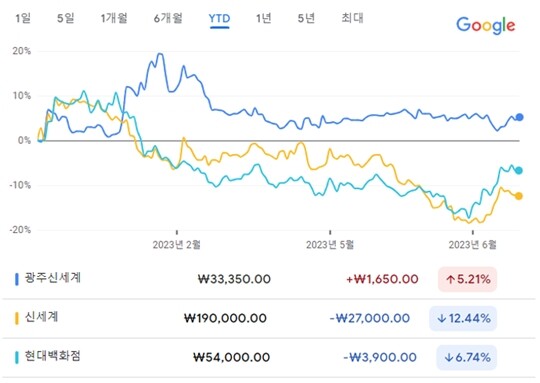
Task: Select the 6개월 range tab
Action: point(168,18)
